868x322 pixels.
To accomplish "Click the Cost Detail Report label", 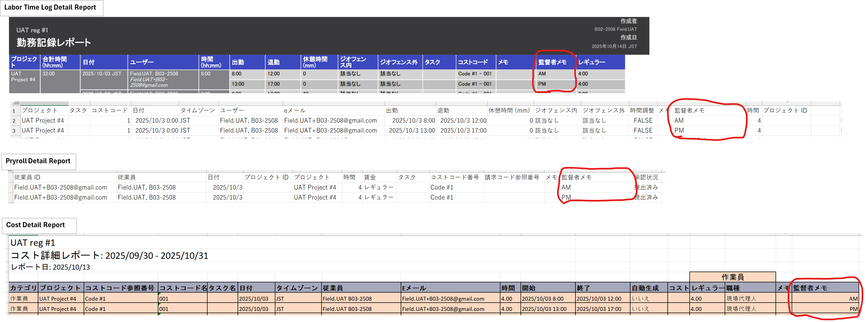I will 35,225.
